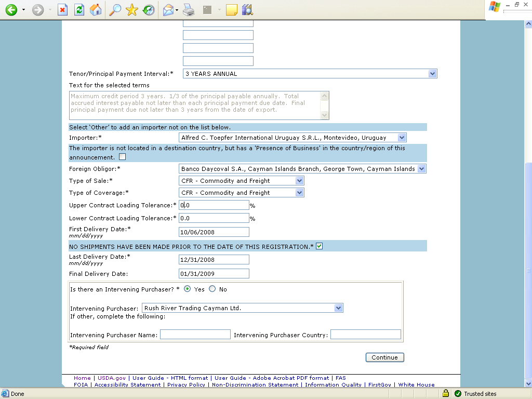Click the Print icon in toolbar
This screenshot has width=532, height=399.
[x=189, y=10]
